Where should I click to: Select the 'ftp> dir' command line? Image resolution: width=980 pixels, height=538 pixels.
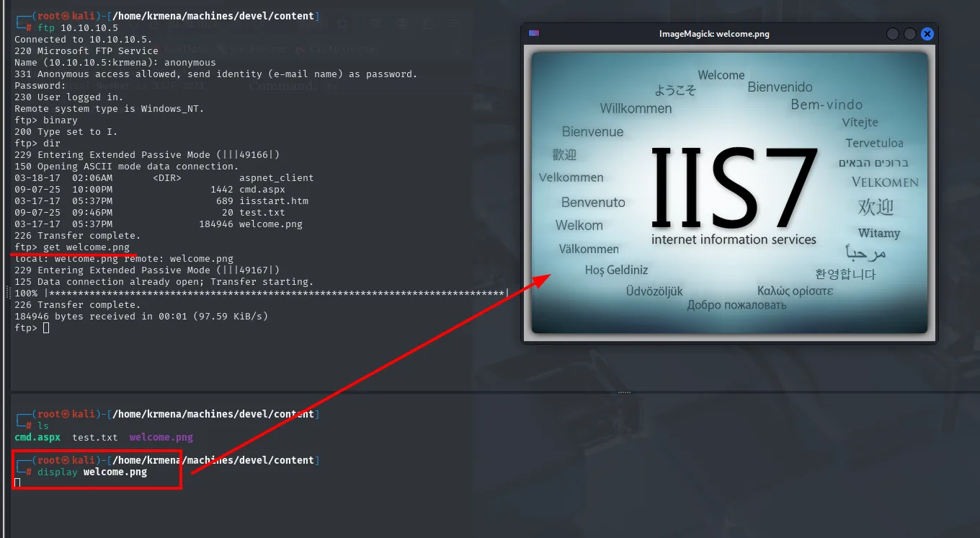click(x=37, y=143)
